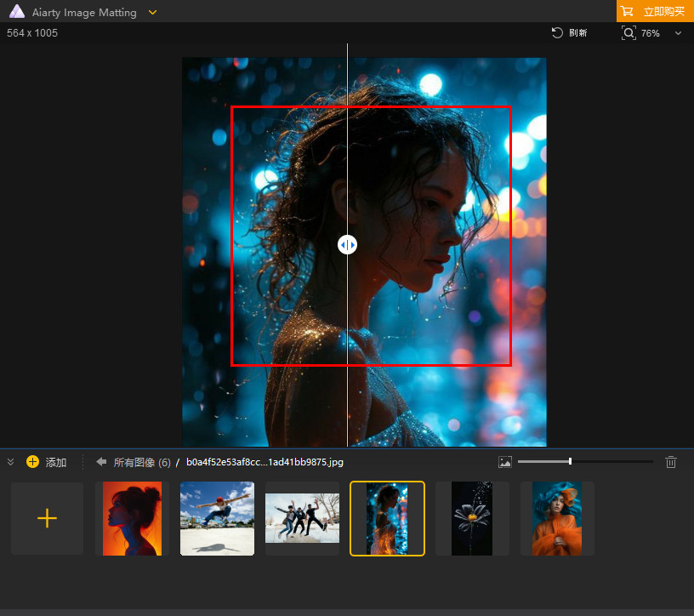Open the app menu dropdown beside the title
This screenshot has height=616, width=694.
click(x=152, y=13)
